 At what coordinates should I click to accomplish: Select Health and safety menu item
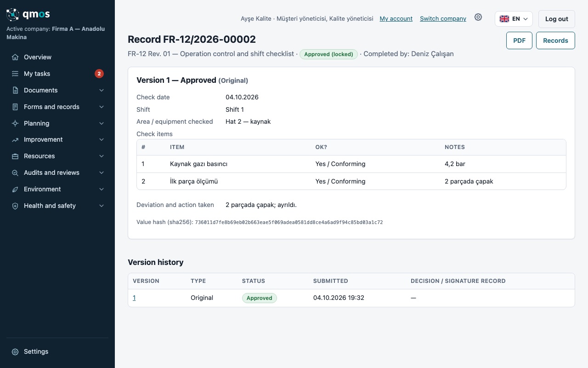pyautogui.click(x=57, y=206)
